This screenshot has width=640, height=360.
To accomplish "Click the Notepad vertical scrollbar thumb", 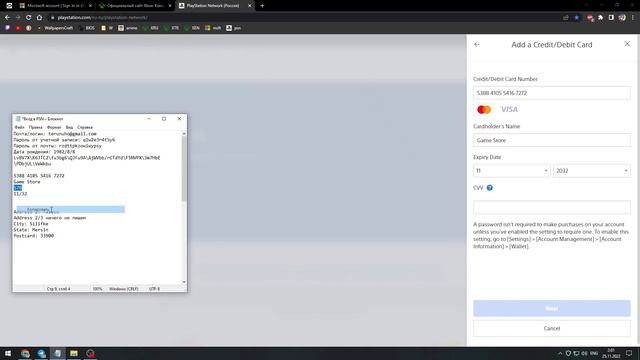I will point(184,168).
